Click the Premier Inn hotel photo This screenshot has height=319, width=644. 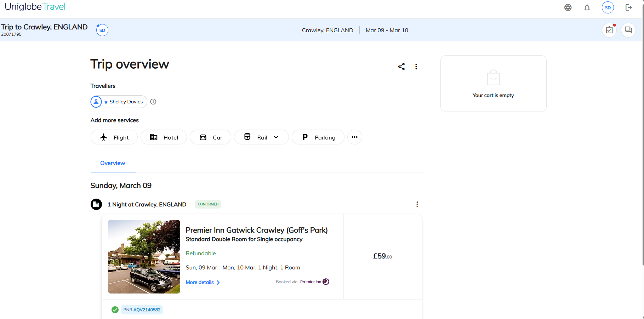(144, 257)
